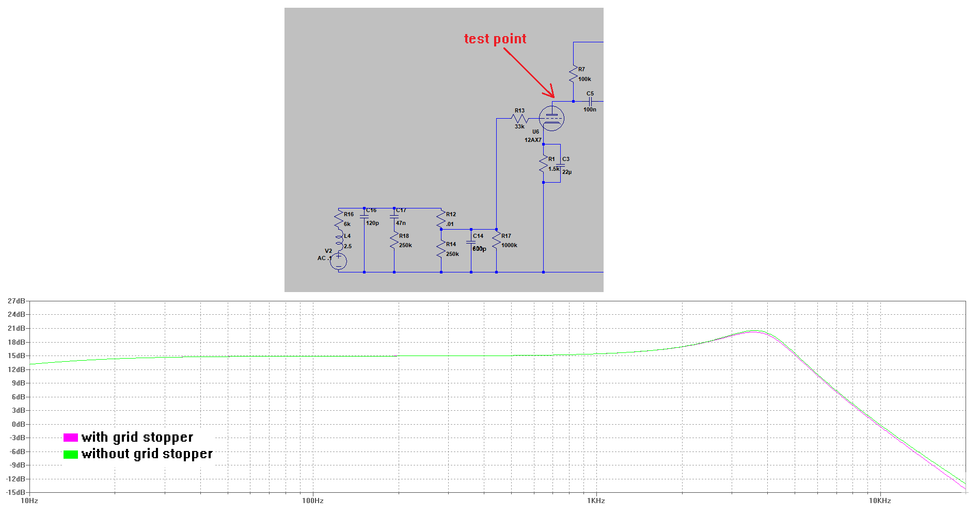The height and width of the screenshot is (516, 980).
Task: Click the 'without grid stopper' legend text
Action: click(147, 454)
